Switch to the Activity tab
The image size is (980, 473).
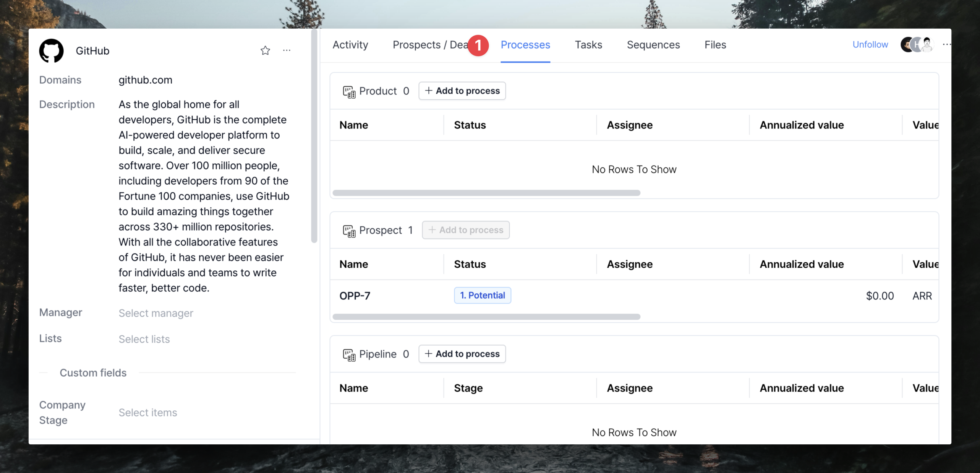[350, 45]
